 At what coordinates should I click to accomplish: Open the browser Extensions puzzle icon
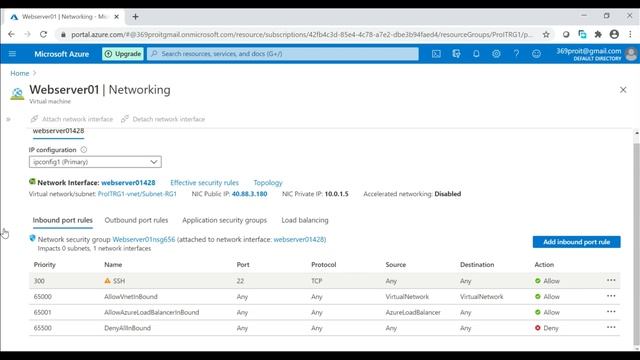598,34
